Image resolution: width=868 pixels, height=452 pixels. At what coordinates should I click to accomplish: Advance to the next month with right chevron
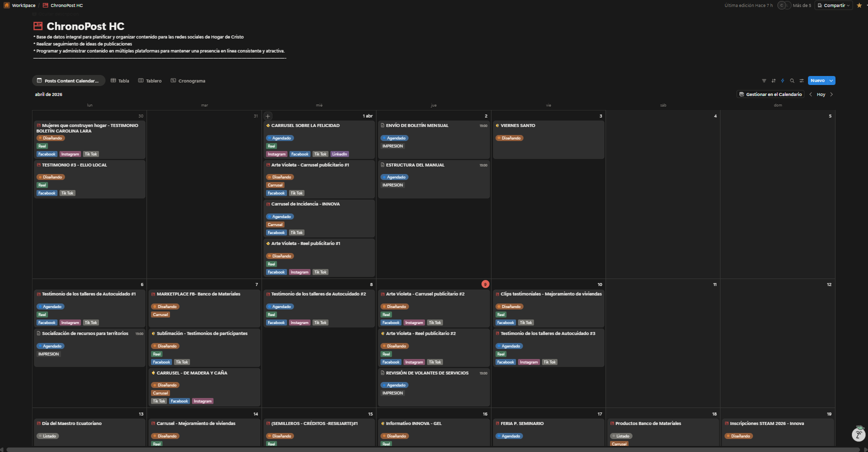click(x=831, y=94)
